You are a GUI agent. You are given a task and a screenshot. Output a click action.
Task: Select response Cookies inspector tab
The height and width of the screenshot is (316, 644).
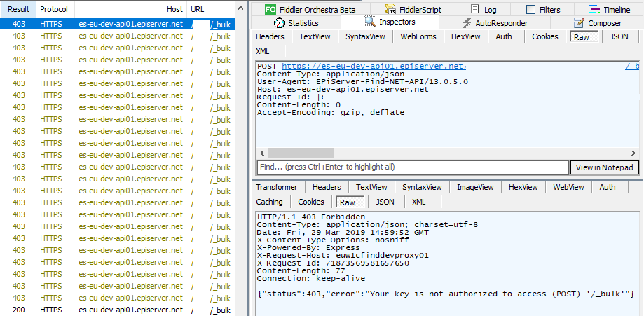[x=311, y=202]
